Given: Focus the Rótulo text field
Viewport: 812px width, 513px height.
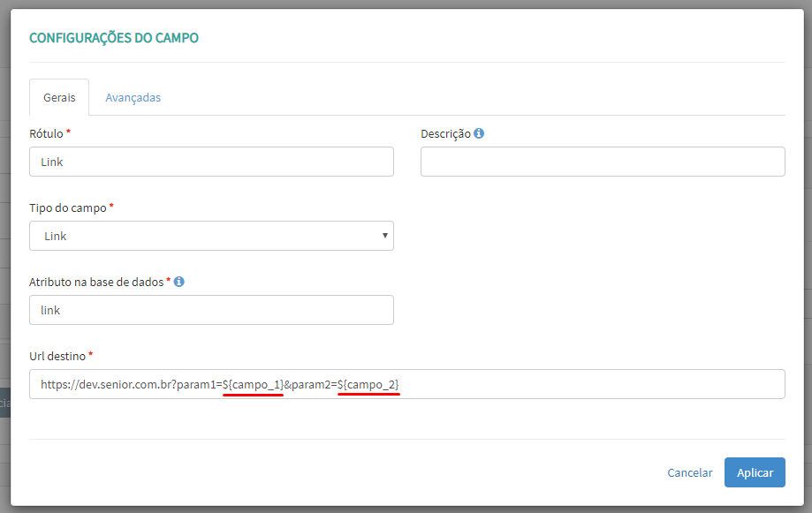Looking at the screenshot, I should 211,162.
